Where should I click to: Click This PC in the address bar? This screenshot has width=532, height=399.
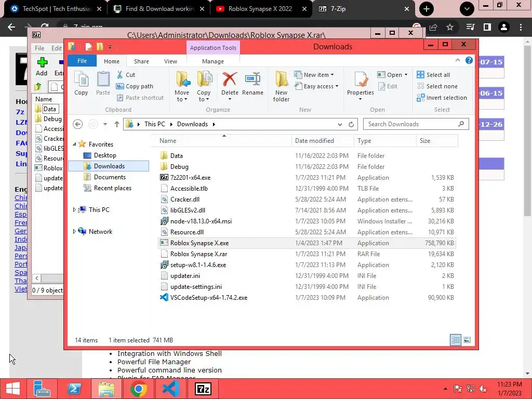point(155,124)
